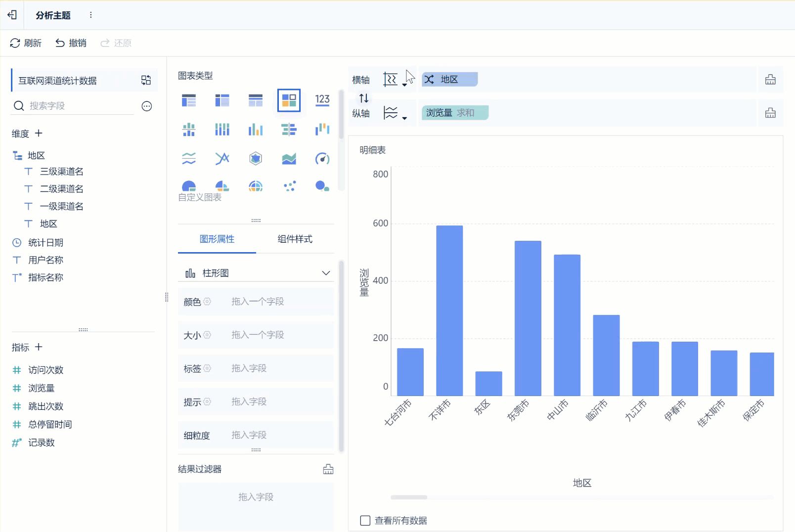Click the 明细表 chart title
795x532 pixels.
click(372, 150)
